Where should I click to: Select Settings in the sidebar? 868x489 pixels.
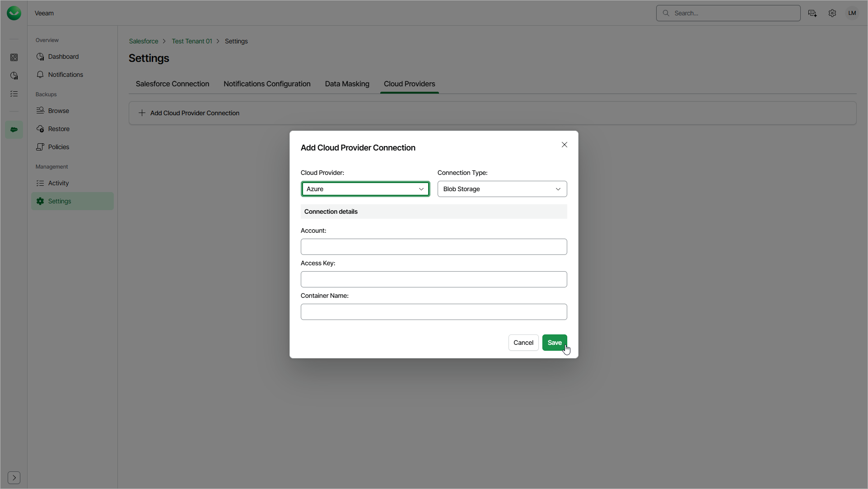tap(72, 201)
